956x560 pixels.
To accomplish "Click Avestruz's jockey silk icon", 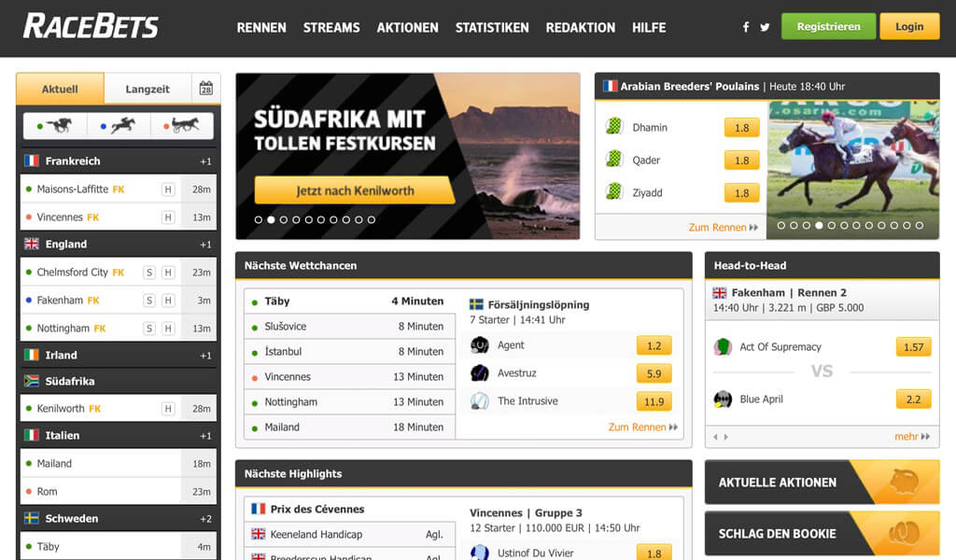I will click(480, 372).
